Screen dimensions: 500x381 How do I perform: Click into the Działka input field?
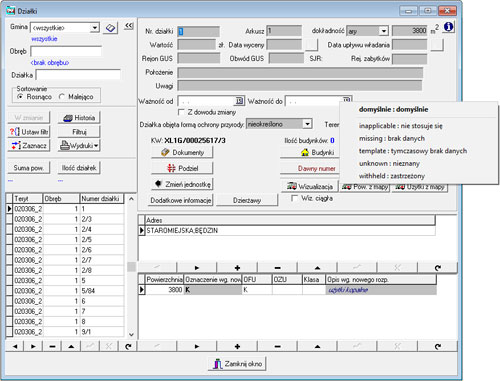tap(78, 75)
